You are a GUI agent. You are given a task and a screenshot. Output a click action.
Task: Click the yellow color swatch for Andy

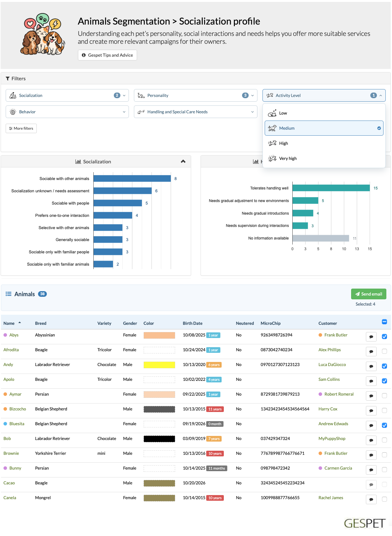pyautogui.click(x=159, y=365)
